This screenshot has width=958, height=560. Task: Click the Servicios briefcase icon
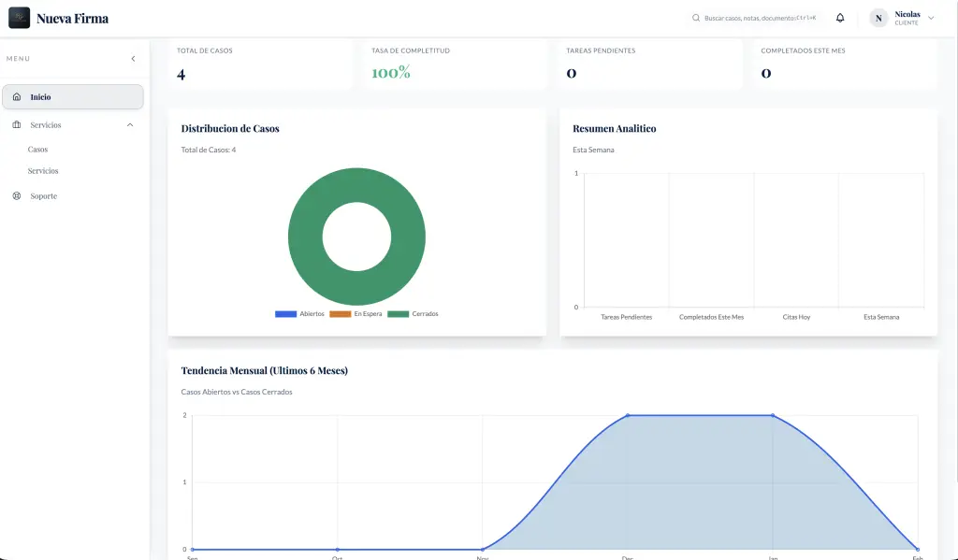pyautogui.click(x=17, y=124)
